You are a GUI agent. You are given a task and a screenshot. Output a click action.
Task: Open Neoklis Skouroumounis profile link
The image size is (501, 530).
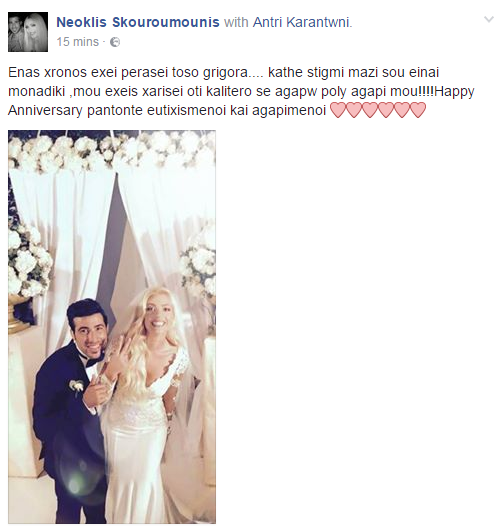[x=138, y=22]
